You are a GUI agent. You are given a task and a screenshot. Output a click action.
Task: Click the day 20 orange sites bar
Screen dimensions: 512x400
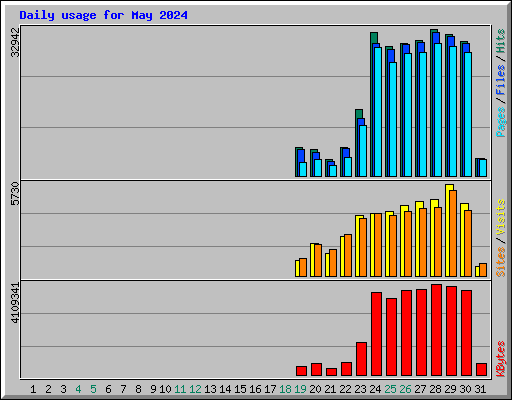pos(318,260)
